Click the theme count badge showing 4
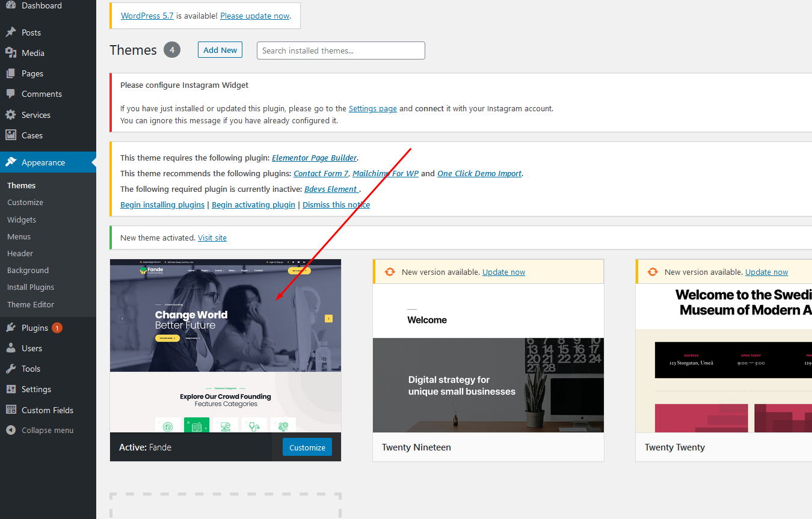 pos(172,50)
